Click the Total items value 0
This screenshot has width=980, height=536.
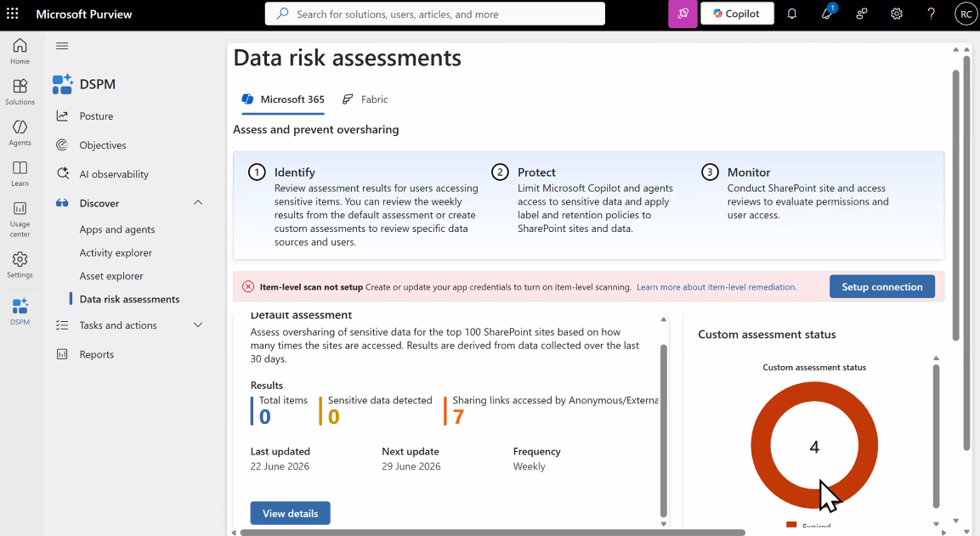[265, 417]
